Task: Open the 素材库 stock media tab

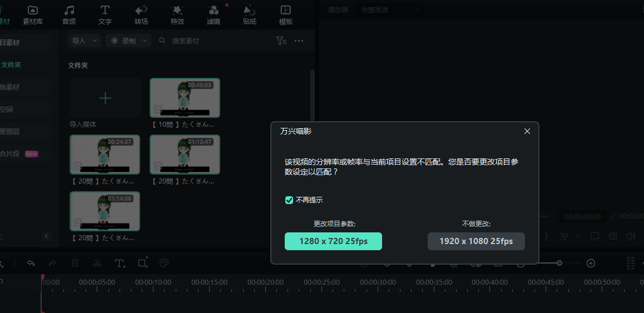Action: click(x=32, y=15)
